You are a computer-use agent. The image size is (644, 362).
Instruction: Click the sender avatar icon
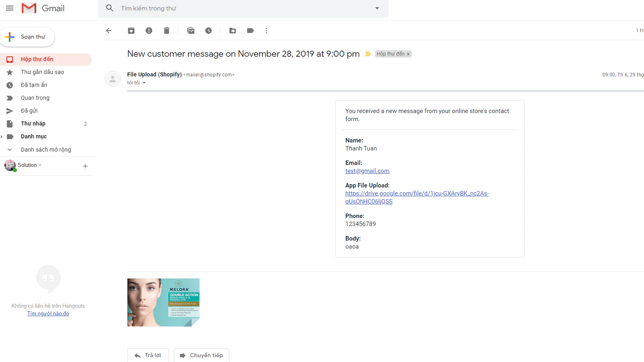(x=113, y=79)
